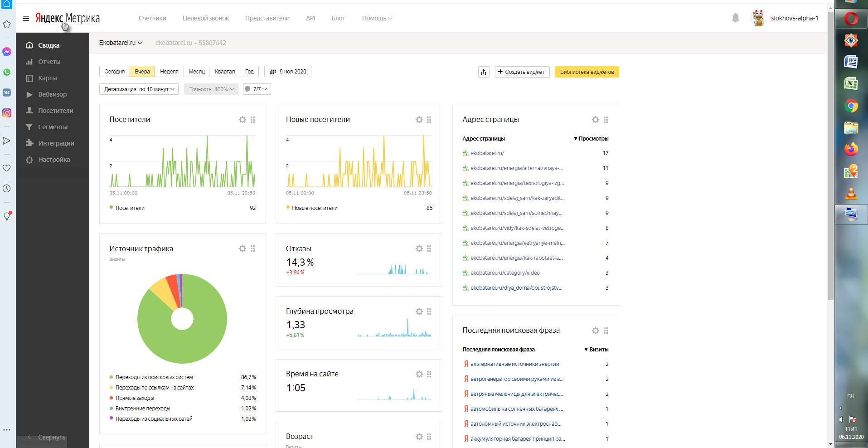This screenshot has width=868, height=448.
Task: Click WhatsApp icon in the browser sidebar
Action: point(7,73)
